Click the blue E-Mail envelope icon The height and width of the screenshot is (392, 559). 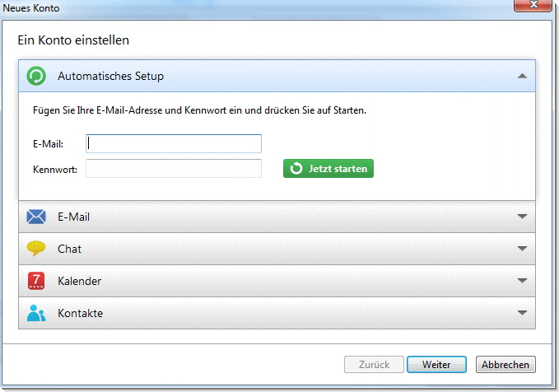[x=36, y=217]
